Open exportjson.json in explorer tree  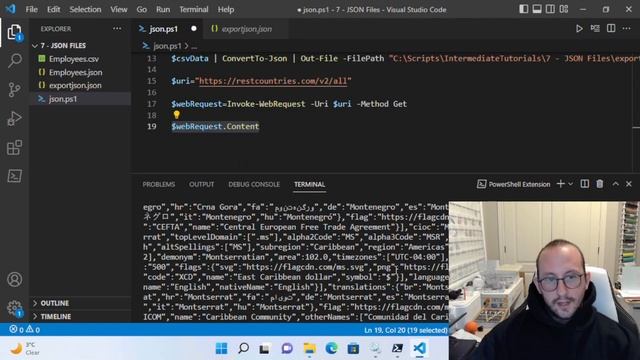click(x=75, y=85)
